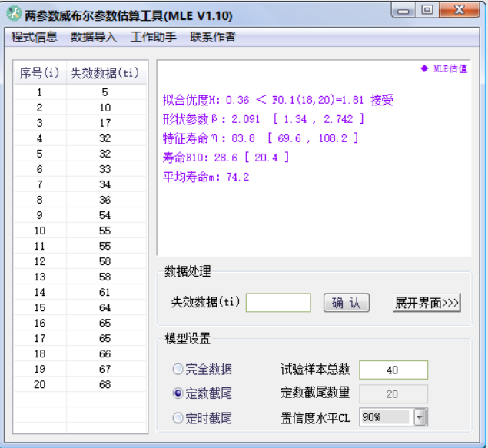Select row 3 with value 17
This screenshot has height=448, width=488.
[80, 123]
